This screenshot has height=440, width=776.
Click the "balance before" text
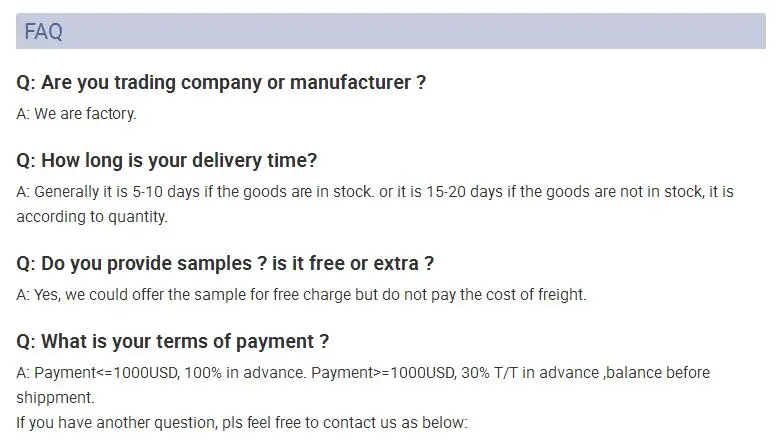[659, 373]
